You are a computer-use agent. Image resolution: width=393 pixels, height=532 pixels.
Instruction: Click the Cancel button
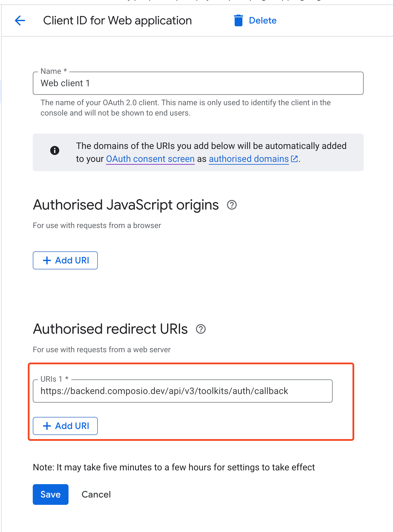96,494
